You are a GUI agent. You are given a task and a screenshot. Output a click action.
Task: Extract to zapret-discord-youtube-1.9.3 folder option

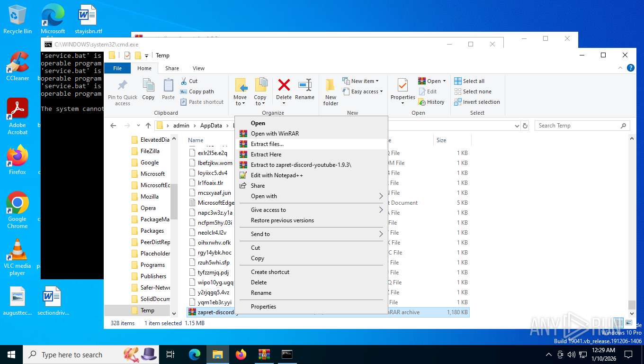pos(311,164)
